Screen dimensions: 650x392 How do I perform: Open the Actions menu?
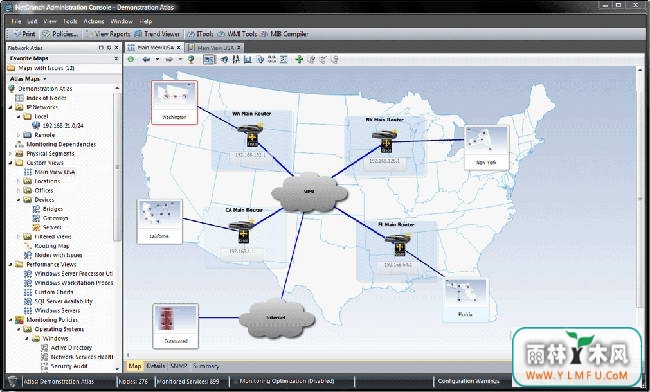click(94, 21)
